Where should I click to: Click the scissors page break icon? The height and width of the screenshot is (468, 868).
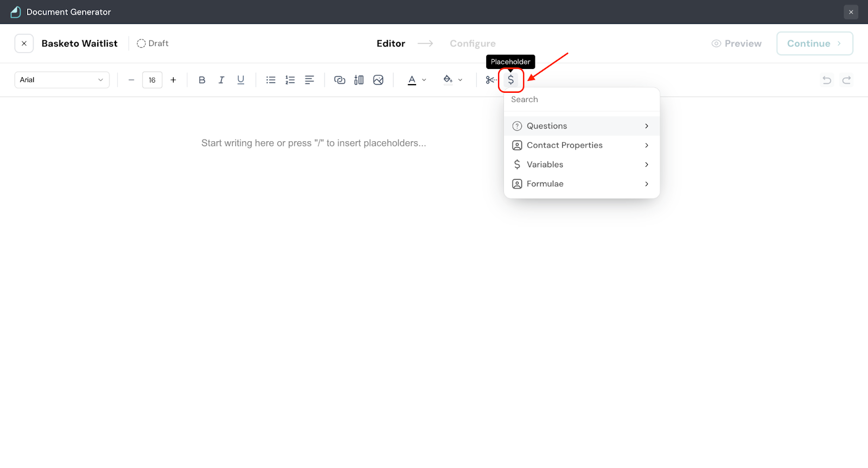click(491, 80)
